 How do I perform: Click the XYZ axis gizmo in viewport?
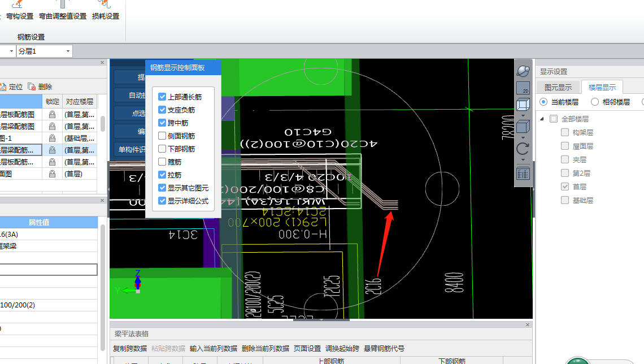[132, 282]
